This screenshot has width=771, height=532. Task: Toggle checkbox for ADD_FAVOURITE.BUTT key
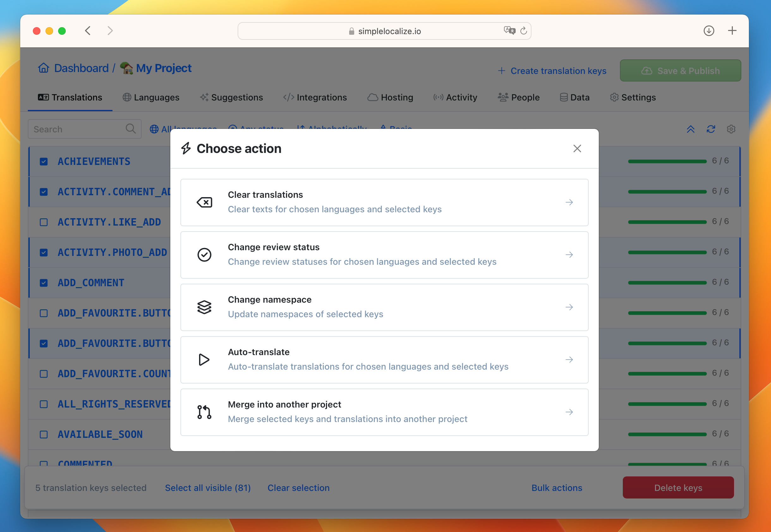click(44, 312)
